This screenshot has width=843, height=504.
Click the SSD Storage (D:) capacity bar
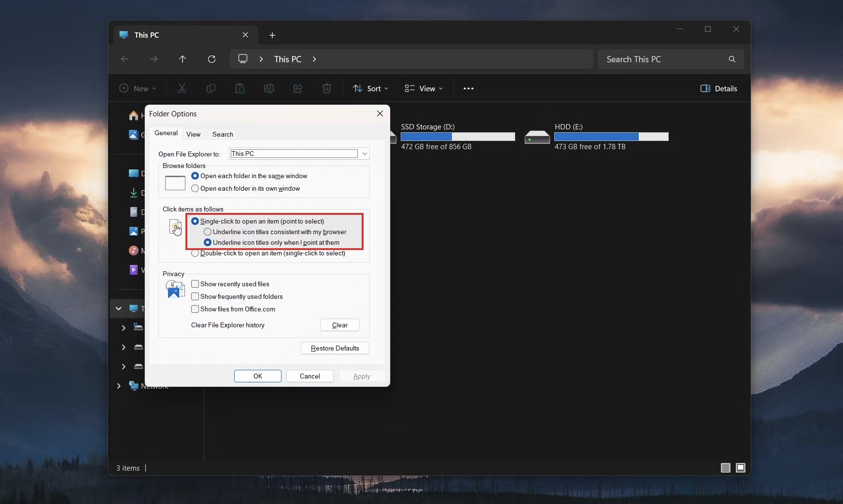click(457, 137)
